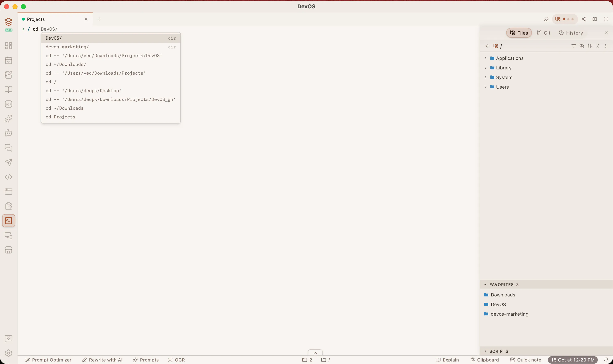Click Rewrite with AI button
Screen dimensions: 613x364
click(102, 360)
